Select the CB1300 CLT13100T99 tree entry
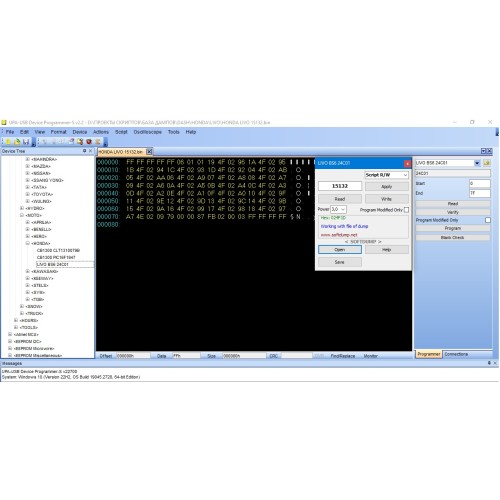Screen dimensions: 500x500 click(x=58, y=250)
